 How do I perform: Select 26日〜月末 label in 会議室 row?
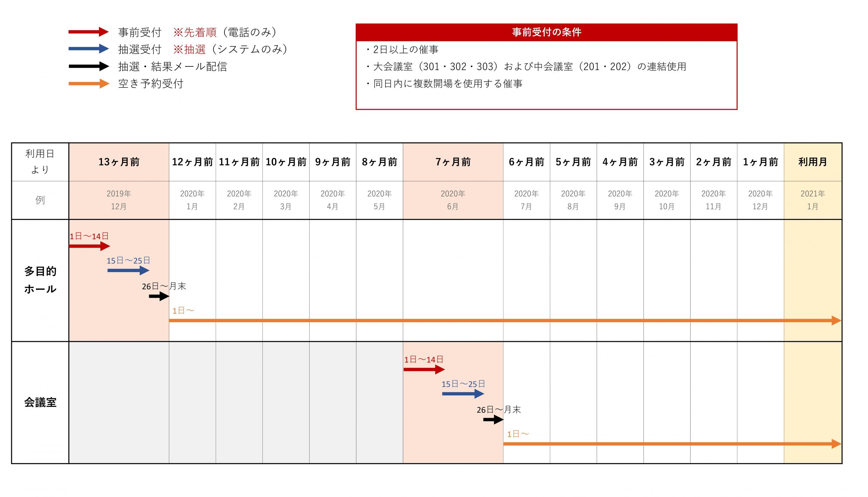tap(499, 410)
